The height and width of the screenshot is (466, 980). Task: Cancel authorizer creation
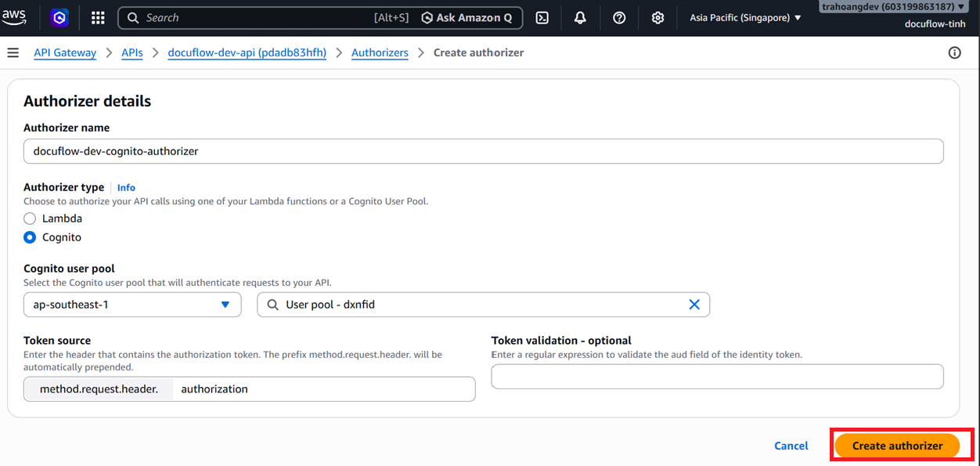point(791,446)
